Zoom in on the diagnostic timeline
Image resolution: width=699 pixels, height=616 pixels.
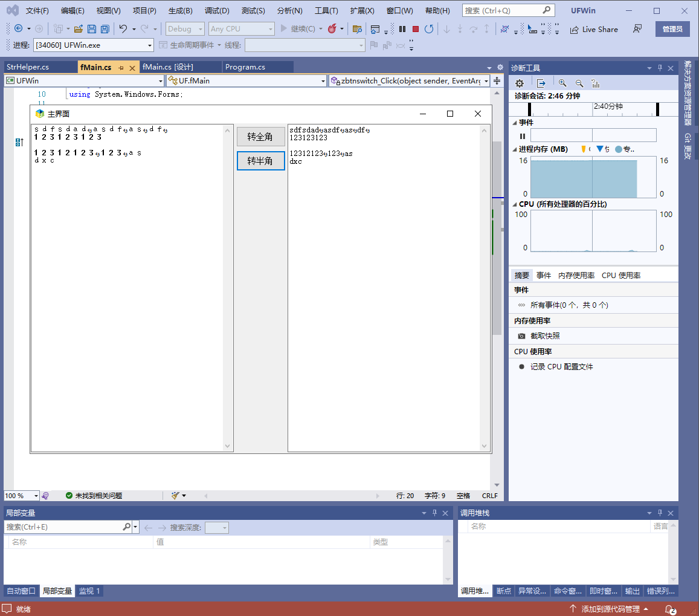(x=562, y=83)
